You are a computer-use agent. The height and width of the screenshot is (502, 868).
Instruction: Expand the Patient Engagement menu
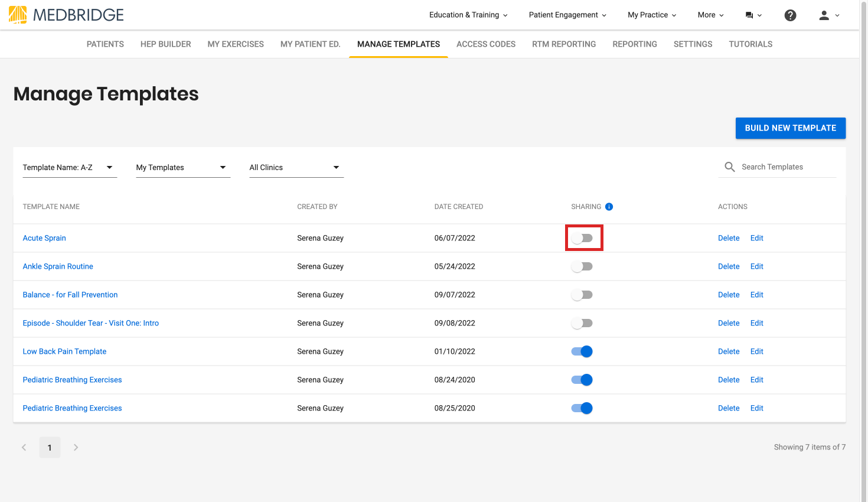[567, 15]
